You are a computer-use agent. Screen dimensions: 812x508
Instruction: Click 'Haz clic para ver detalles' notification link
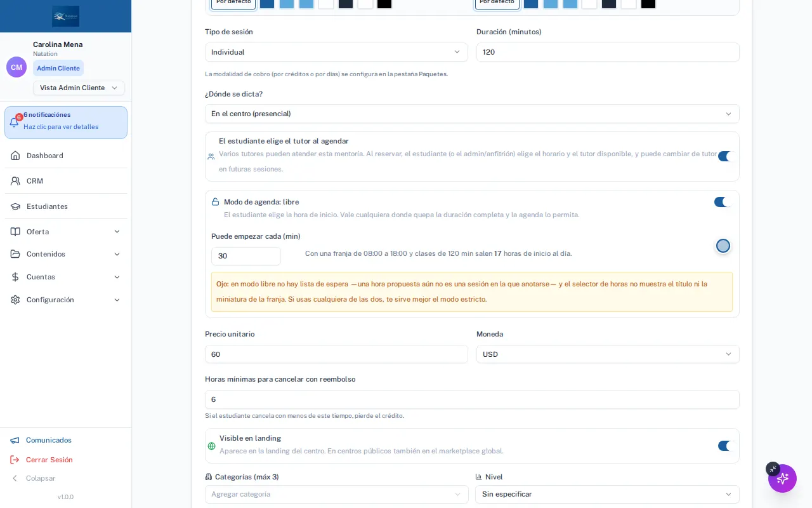(61, 127)
